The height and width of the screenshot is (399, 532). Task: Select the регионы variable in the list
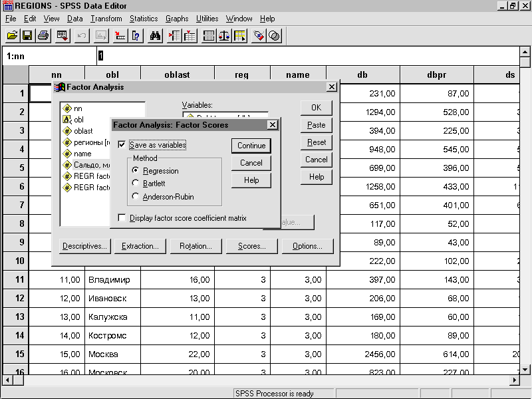coord(86,142)
